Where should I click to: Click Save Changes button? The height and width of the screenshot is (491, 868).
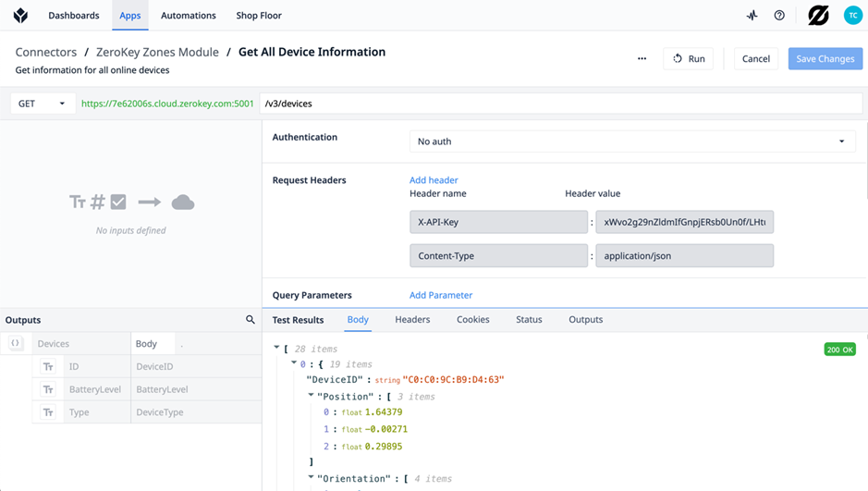(825, 58)
